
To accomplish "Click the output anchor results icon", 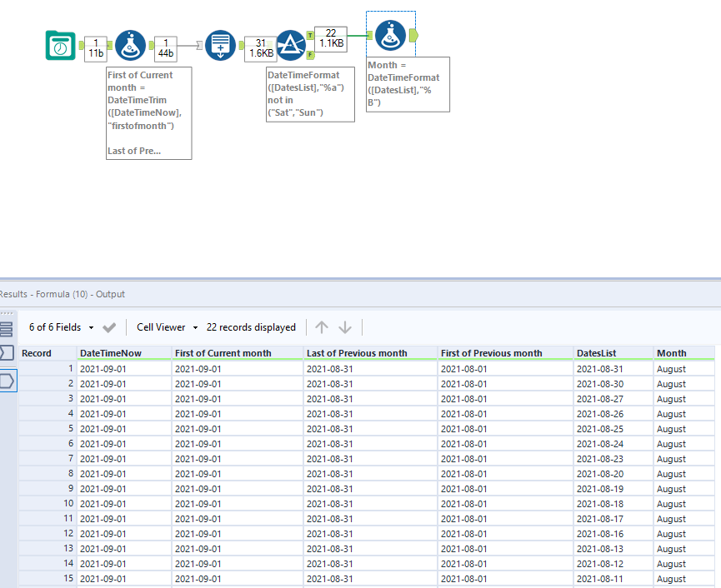I will 7,381.
